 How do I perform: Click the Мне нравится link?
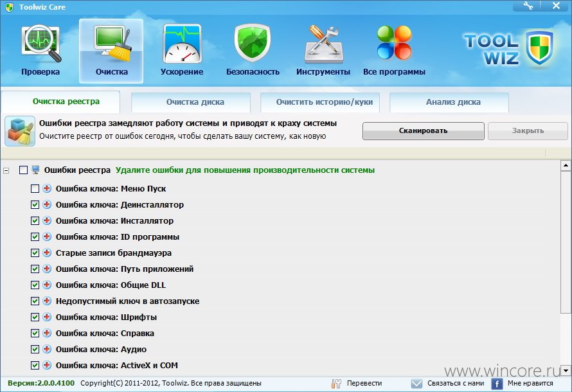pos(530,383)
